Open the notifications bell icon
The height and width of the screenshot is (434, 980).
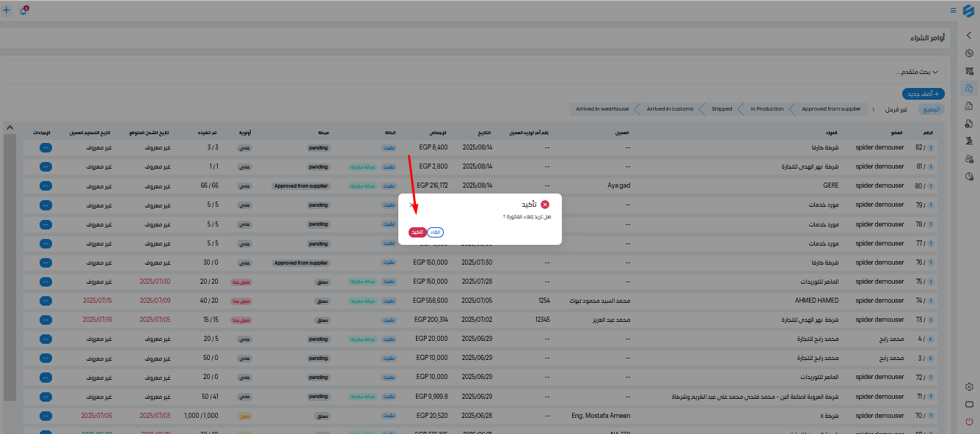click(23, 10)
